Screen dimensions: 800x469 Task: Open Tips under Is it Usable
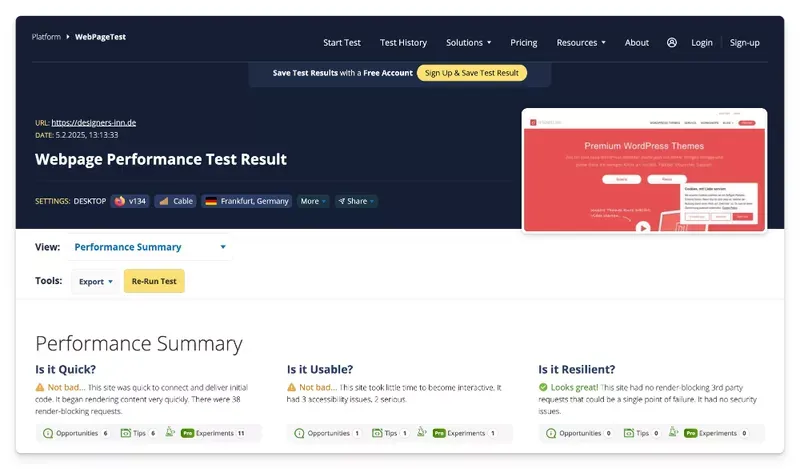[390, 433]
